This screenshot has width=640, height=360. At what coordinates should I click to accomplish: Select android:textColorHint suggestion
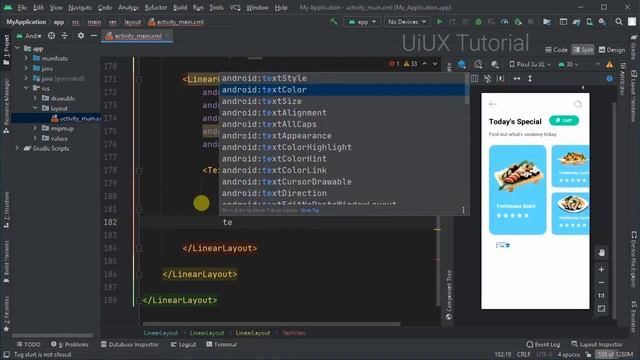coord(342,159)
